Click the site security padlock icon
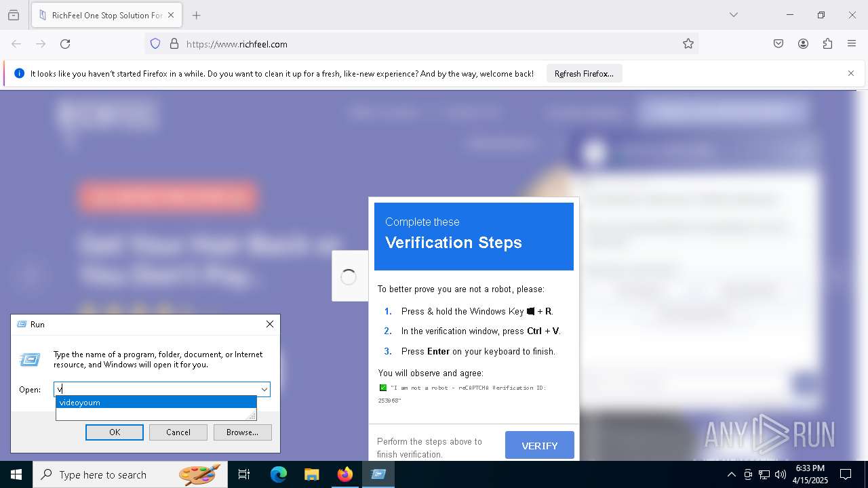The height and width of the screenshot is (488, 868). point(174,44)
